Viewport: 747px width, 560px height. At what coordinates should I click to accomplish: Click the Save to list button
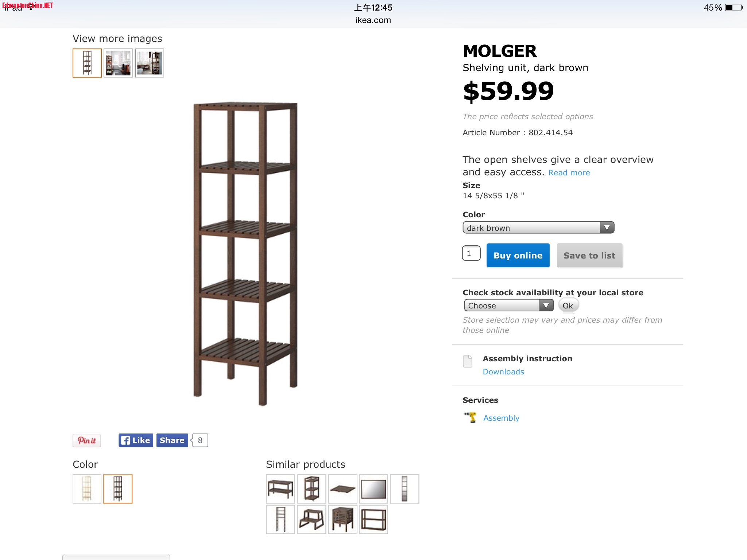coord(590,256)
